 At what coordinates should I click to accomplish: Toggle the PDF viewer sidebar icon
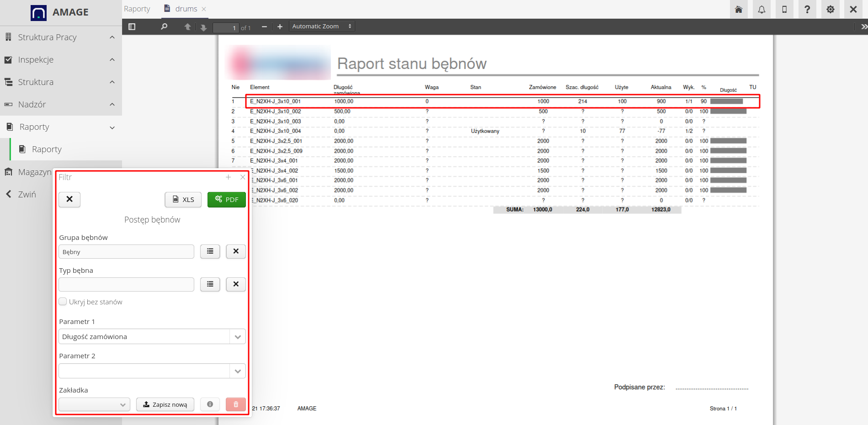132,27
